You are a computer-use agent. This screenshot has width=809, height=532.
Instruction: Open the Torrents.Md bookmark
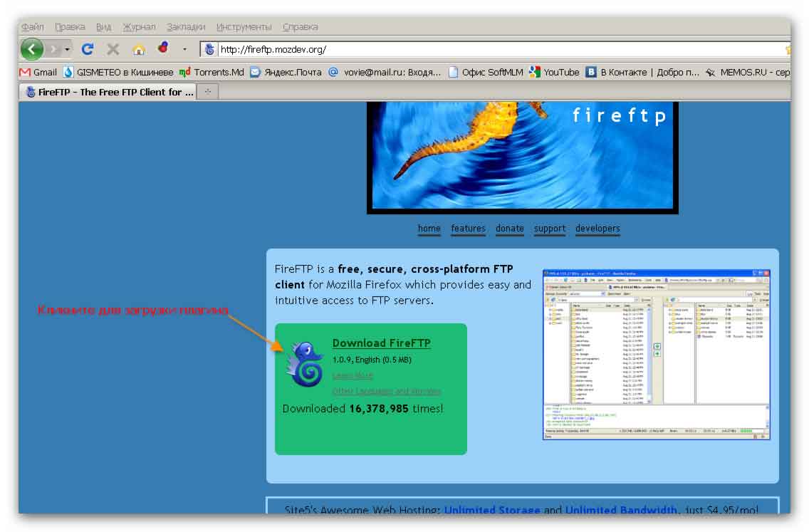click(x=212, y=72)
